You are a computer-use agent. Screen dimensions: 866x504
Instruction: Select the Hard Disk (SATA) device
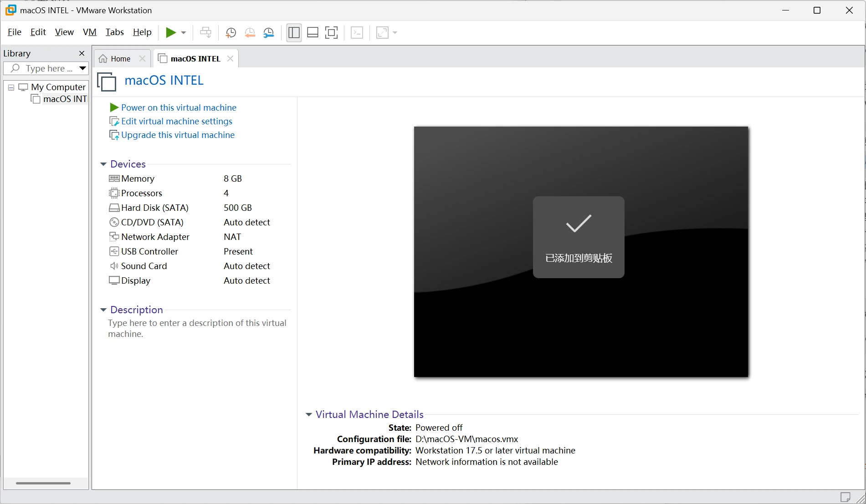pos(199,208)
